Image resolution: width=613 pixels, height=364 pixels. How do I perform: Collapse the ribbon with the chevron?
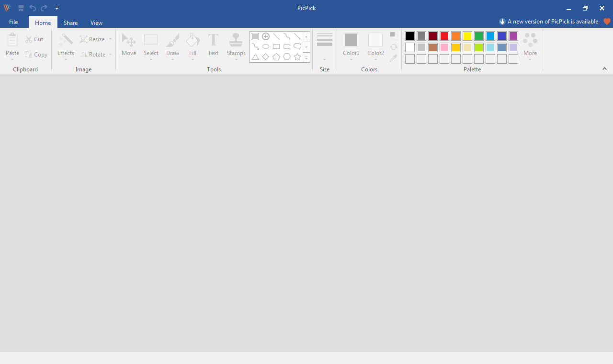[604, 68]
